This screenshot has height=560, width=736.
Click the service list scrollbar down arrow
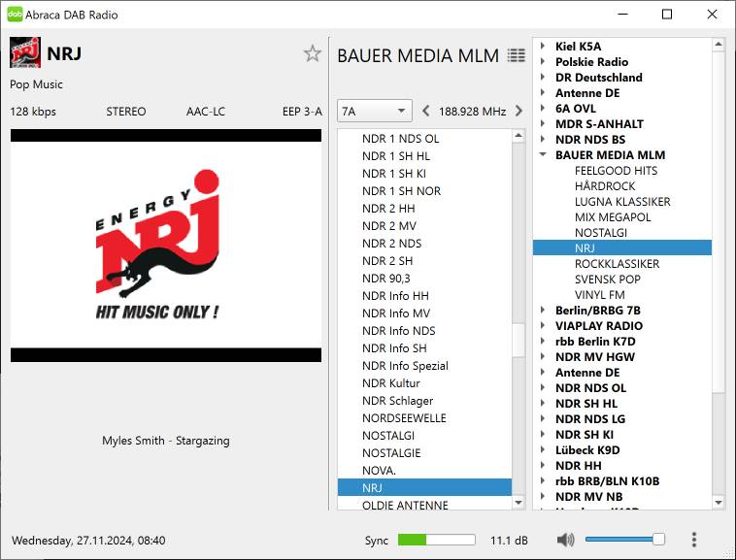519,503
